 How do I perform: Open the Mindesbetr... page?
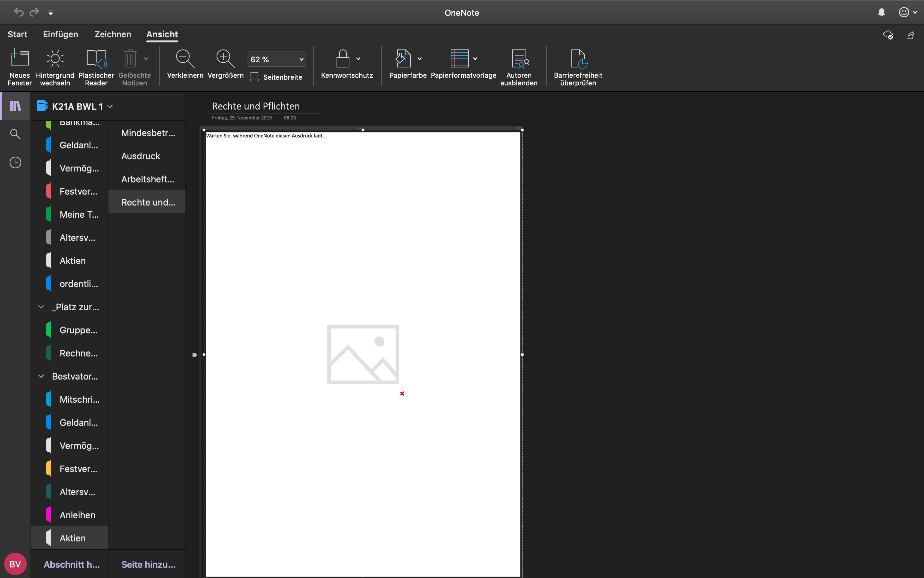point(147,133)
